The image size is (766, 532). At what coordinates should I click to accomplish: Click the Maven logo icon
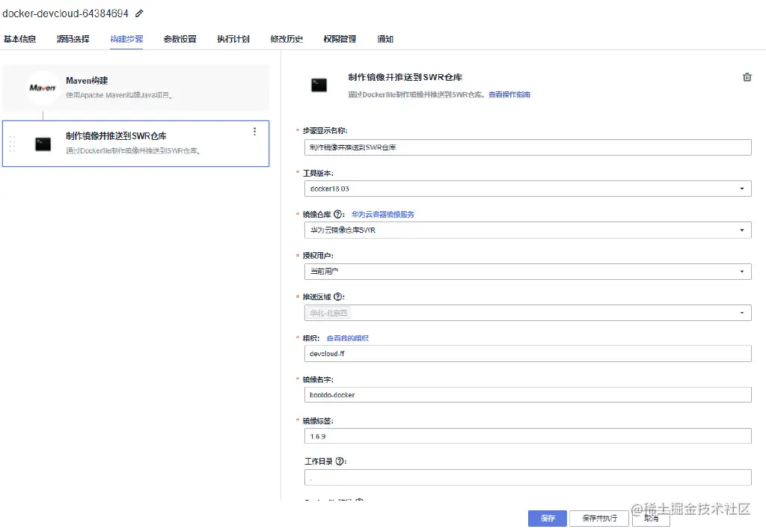(43, 88)
